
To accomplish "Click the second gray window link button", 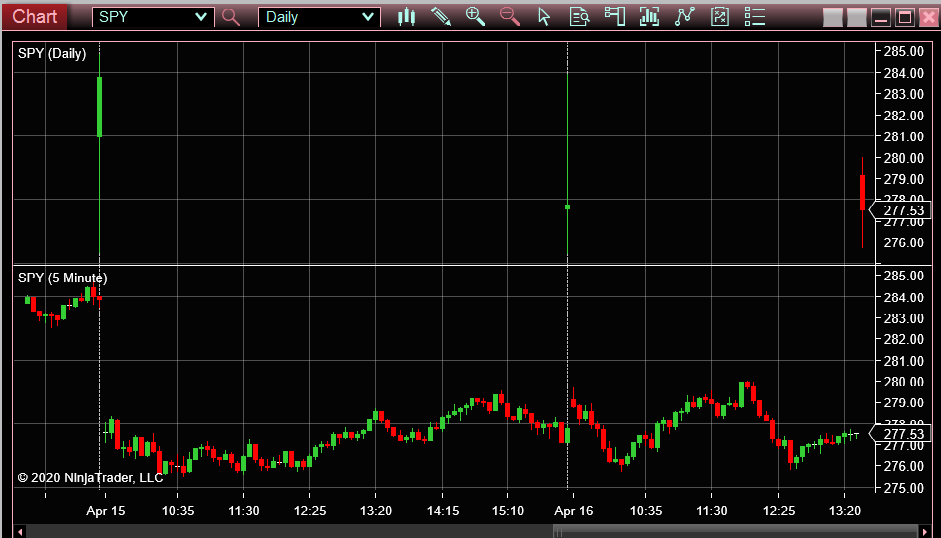I will (x=856, y=17).
